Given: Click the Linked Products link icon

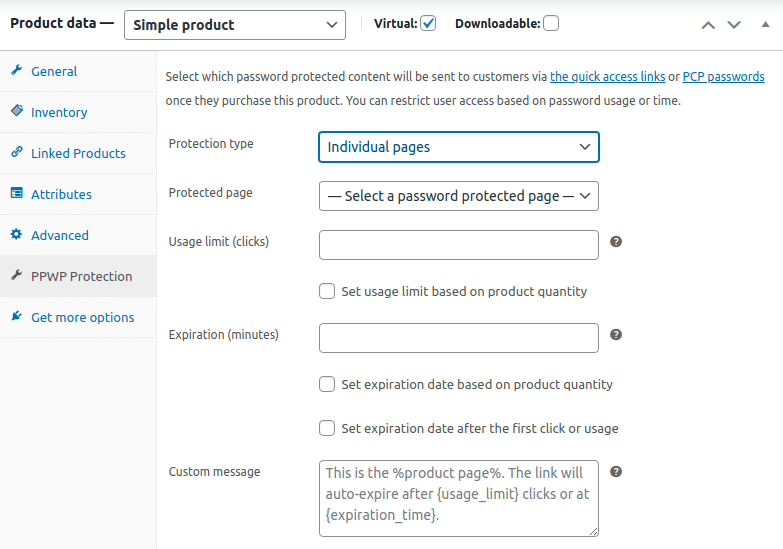Looking at the screenshot, I should click(x=17, y=153).
